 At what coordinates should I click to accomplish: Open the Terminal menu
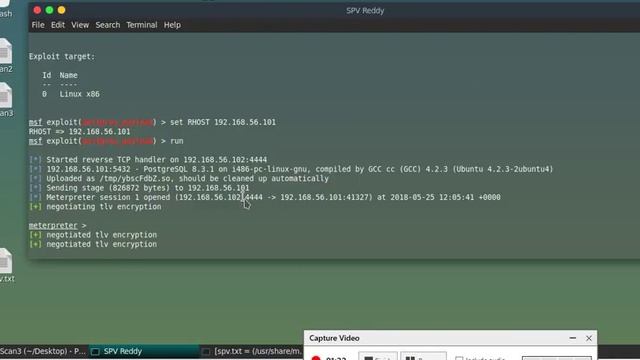point(142,25)
